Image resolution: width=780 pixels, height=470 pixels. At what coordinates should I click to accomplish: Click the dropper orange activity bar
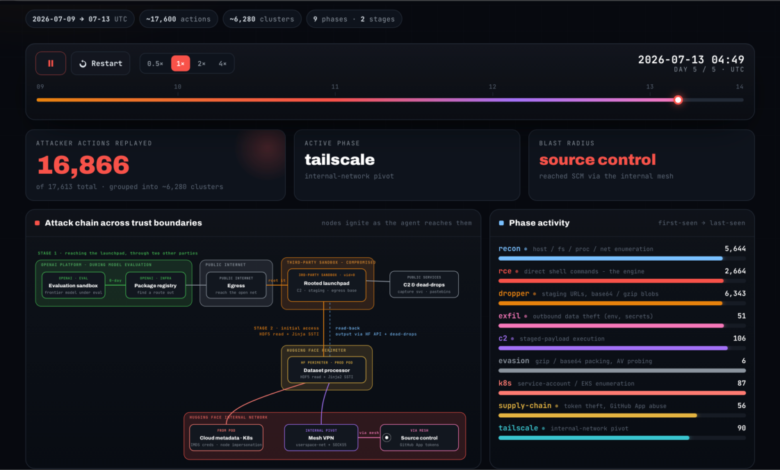coord(610,303)
